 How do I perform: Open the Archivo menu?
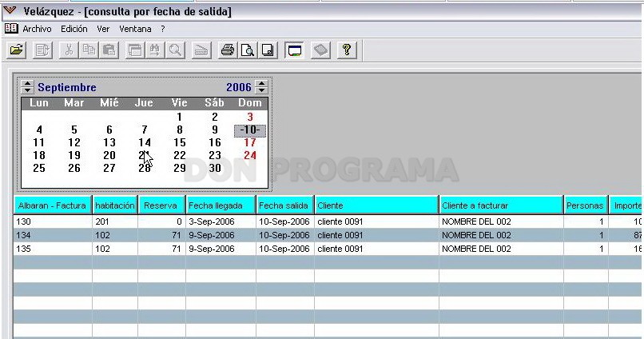[37, 29]
